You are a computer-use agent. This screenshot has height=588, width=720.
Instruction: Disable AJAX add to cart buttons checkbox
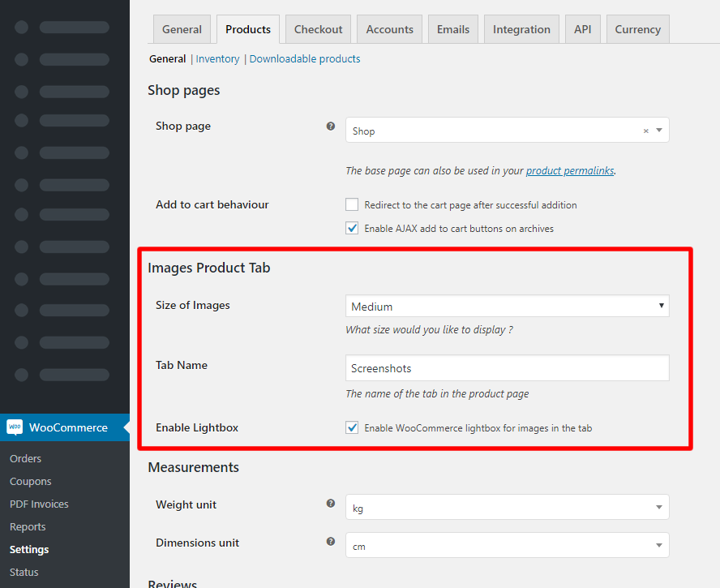352,229
